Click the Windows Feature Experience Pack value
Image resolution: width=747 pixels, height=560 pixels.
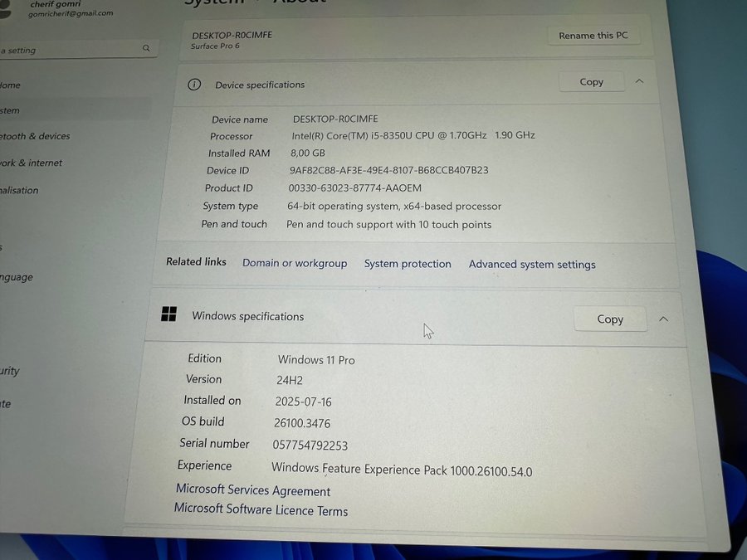point(402,469)
